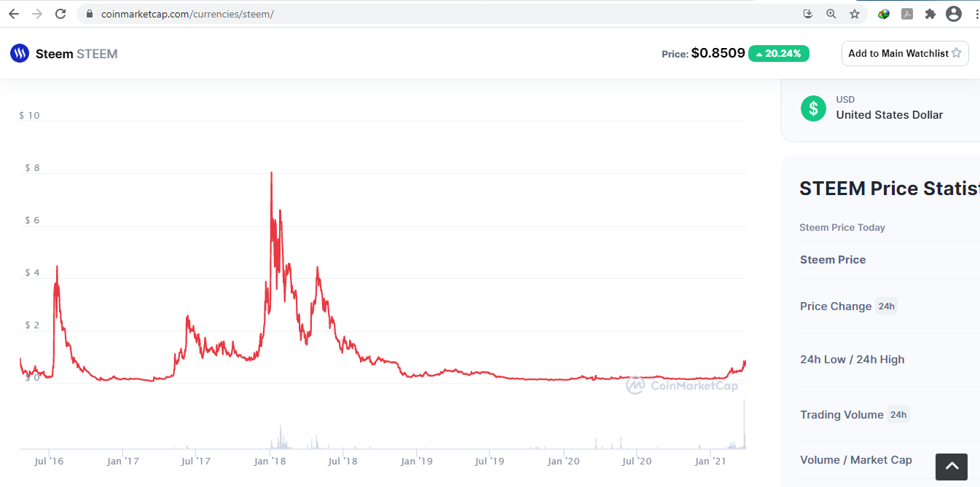Bookmark this page with the star icon
The width and height of the screenshot is (980, 487).
[x=855, y=14]
